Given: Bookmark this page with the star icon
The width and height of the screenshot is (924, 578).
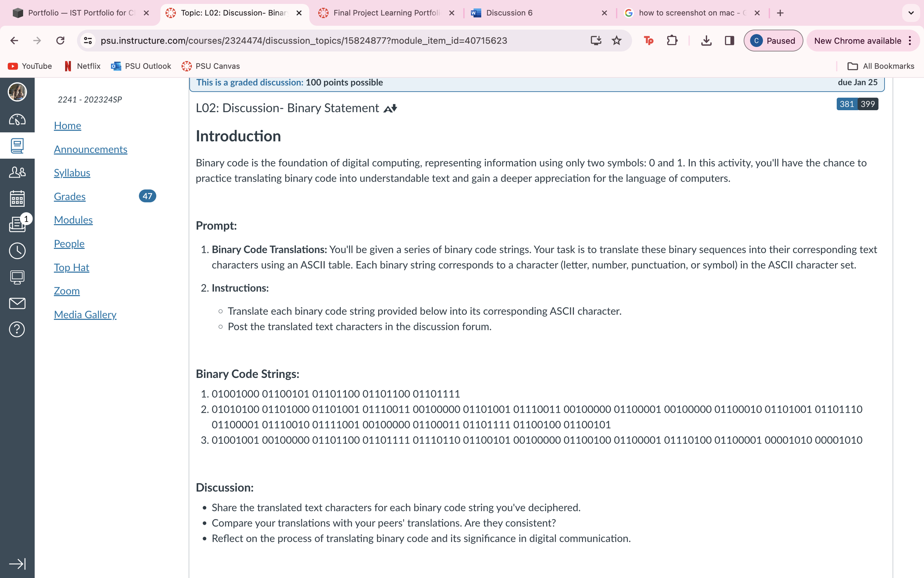Looking at the screenshot, I should (616, 41).
